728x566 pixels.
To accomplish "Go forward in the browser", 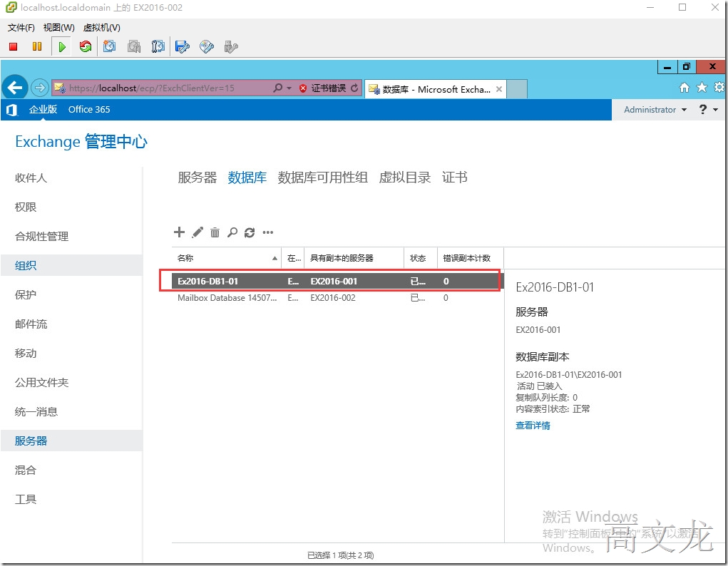I will click(x=40, y=87).
